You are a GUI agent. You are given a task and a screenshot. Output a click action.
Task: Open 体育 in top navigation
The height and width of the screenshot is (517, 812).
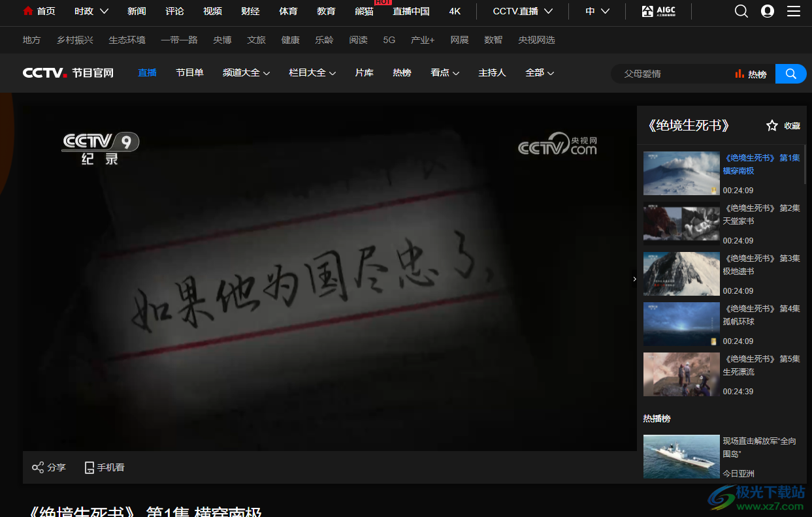tap(288, 11)
